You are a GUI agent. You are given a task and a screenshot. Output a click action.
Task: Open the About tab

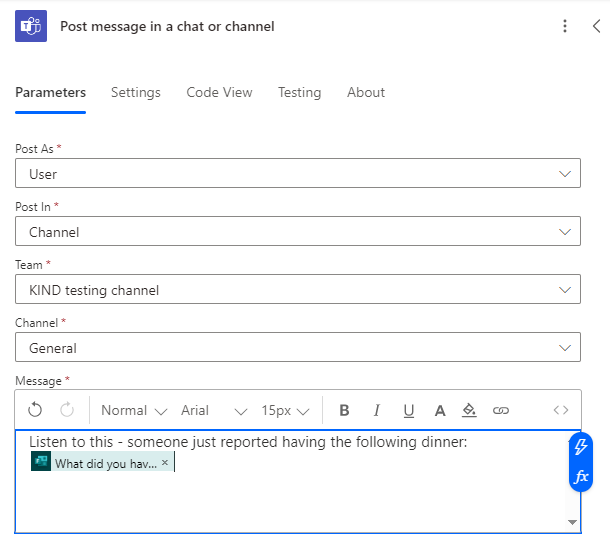point(366,93)
